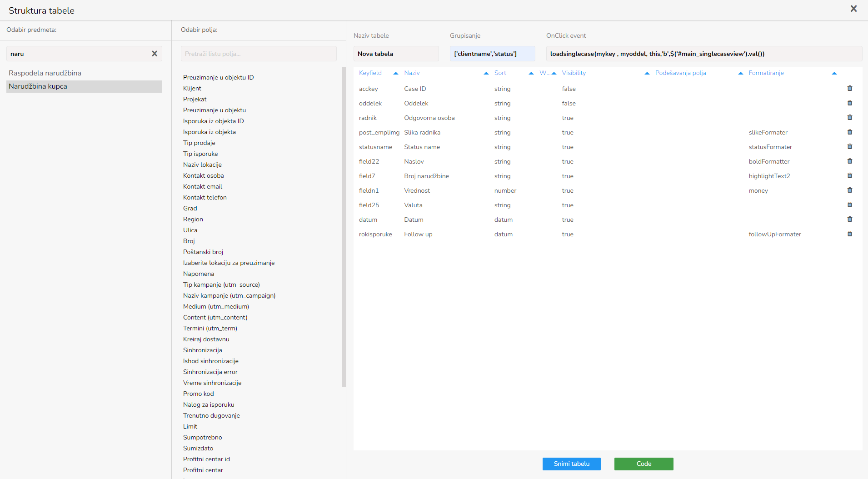Image resolution: width=868 pixels, height=479 pixels.
Task: Click the Odgovorna osoba name cell
Action: point(429,118)
